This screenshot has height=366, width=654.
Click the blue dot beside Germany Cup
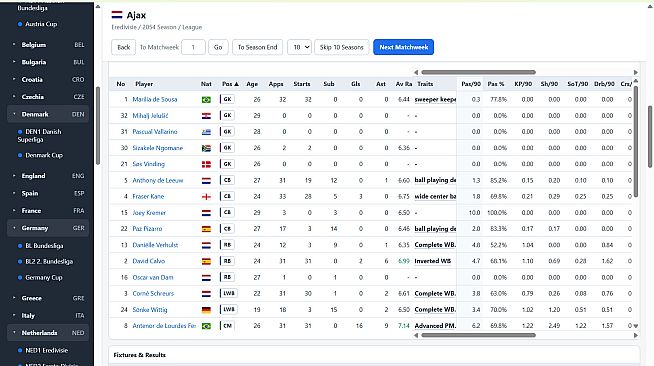click(20, 278)
